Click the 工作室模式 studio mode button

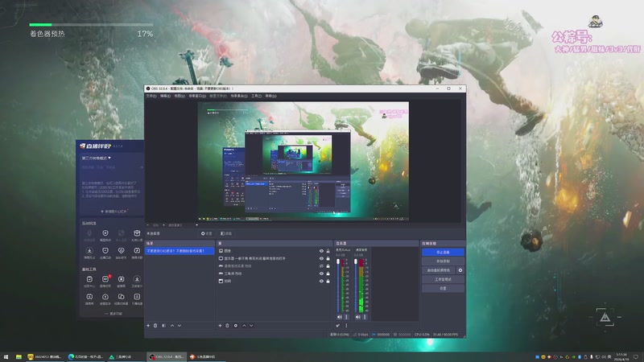point(443,279)
